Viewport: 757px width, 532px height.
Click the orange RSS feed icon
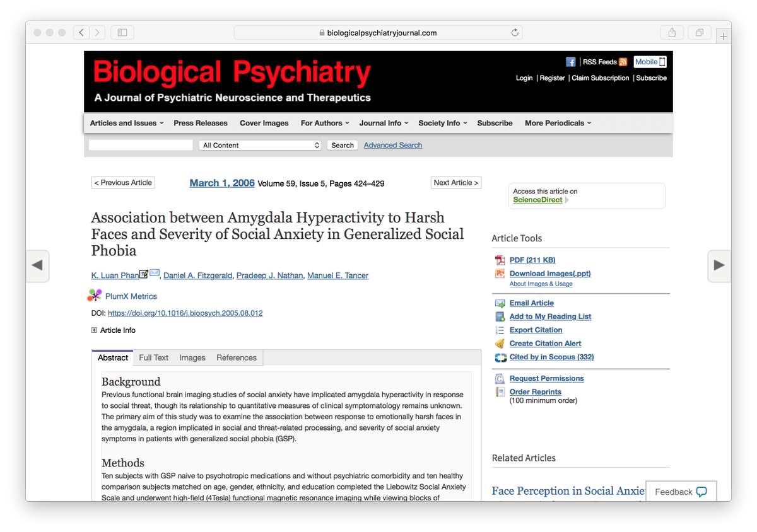pyautogui.click(x=623, y=62)
